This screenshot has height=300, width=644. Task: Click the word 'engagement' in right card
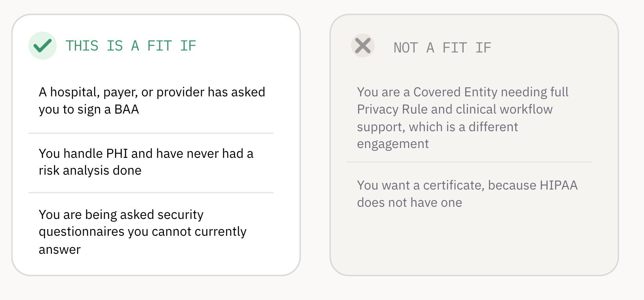click(x=393, y=144)
